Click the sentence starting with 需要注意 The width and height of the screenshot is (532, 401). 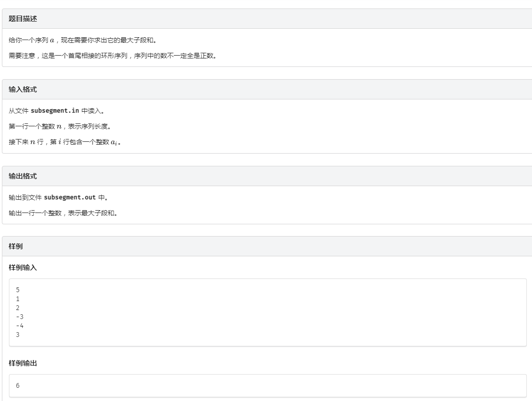tap(112, 57)
